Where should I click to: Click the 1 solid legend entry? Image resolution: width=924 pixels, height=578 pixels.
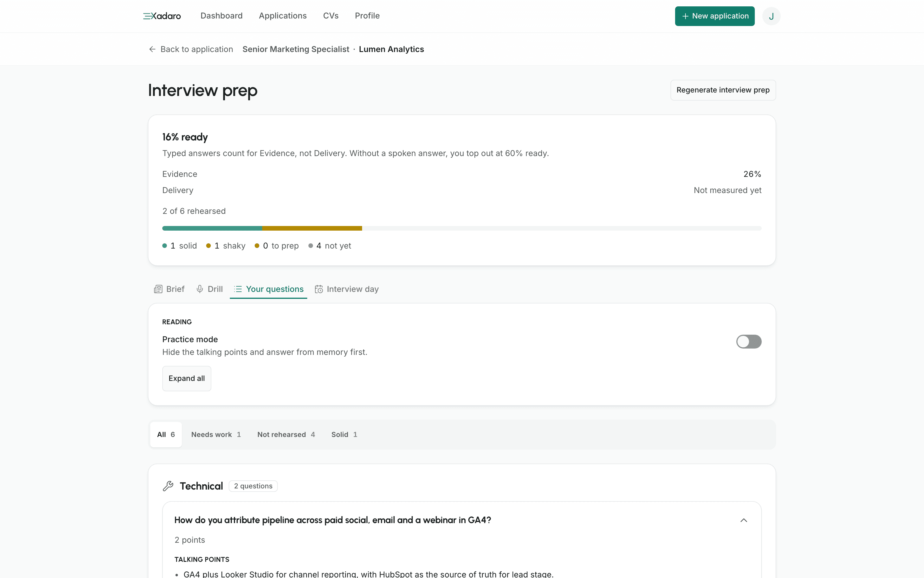[x=179, y=246]
